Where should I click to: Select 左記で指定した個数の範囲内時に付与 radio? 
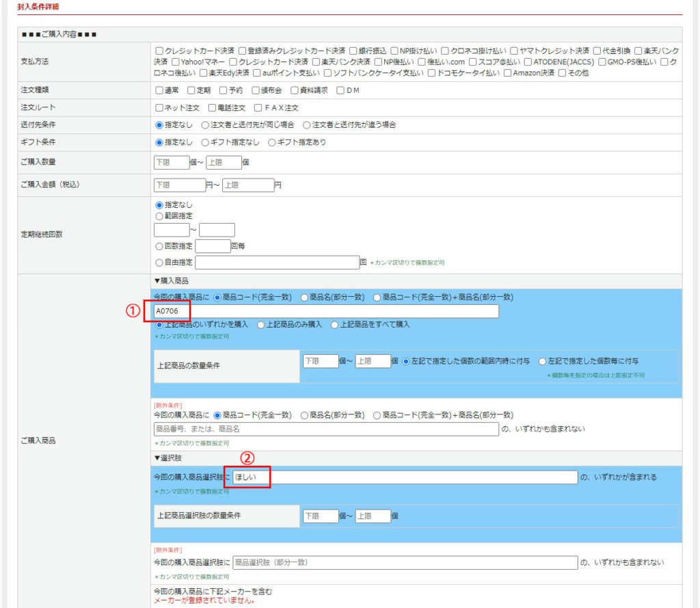pos(406,361)
